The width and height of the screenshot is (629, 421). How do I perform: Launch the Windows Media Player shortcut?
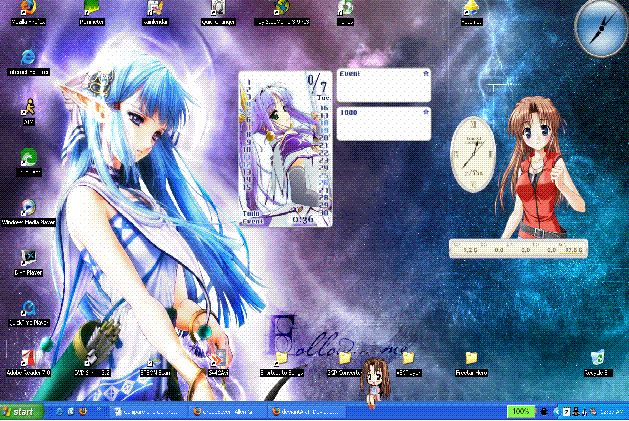[x=28, y=212]
